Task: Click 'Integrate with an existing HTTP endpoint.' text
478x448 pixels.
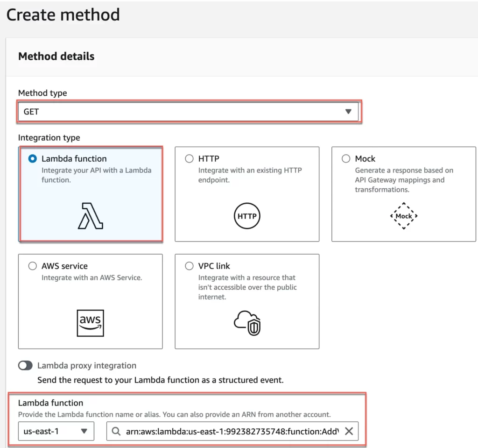Action: (x=250, y=175)
